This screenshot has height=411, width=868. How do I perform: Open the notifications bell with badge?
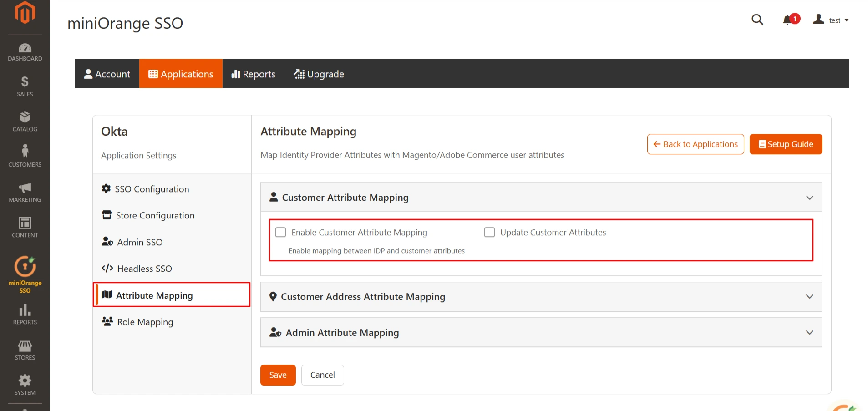(x=788, y=20)
